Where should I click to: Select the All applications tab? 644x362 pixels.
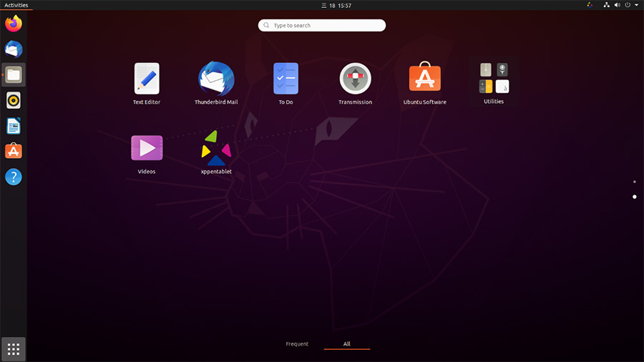pyautogui.click(x=346, y=344)
